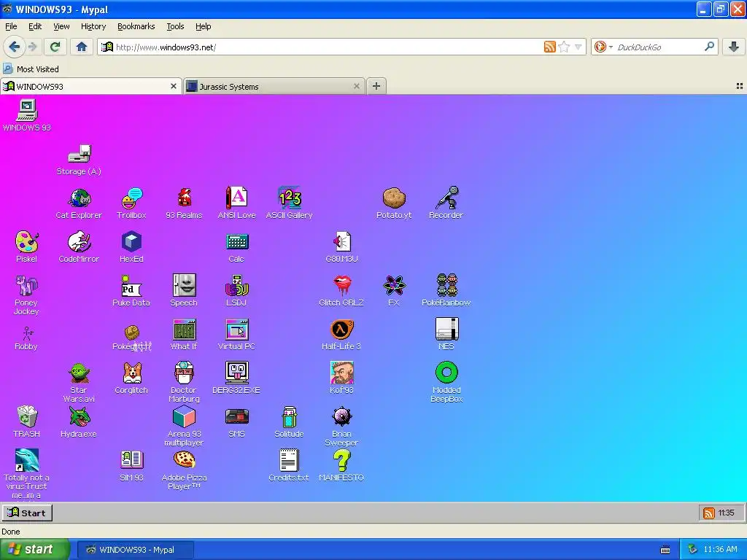
Task: Run DERG32.EXE
Action: click(237, 373)
